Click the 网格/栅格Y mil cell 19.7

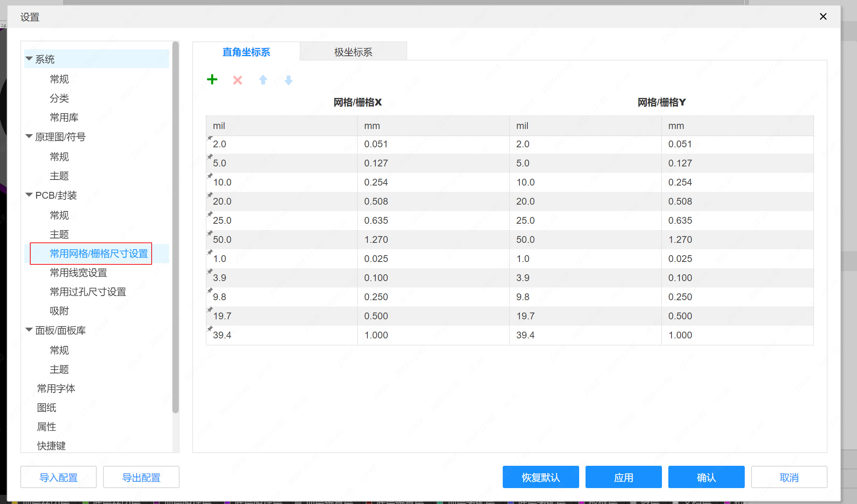pos(585,316)
